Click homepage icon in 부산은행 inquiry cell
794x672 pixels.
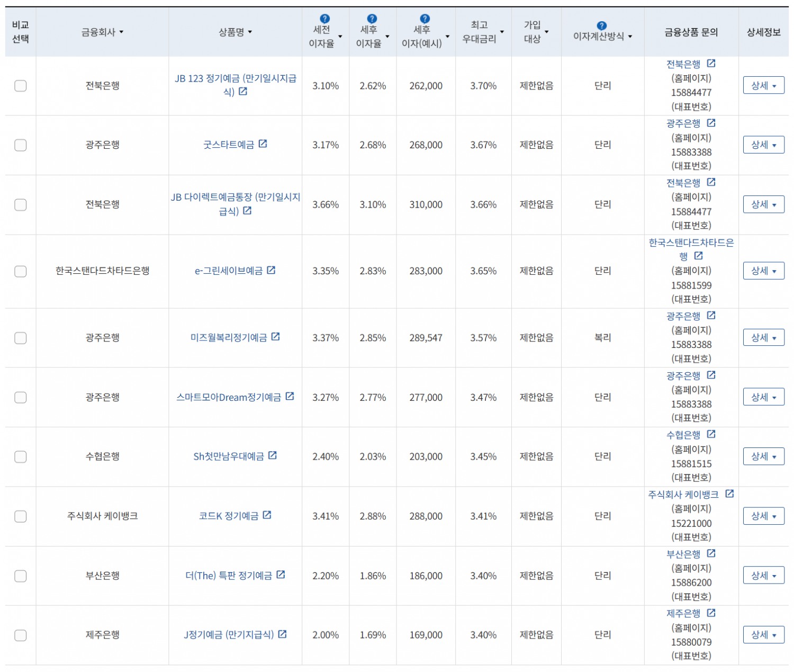711,553
